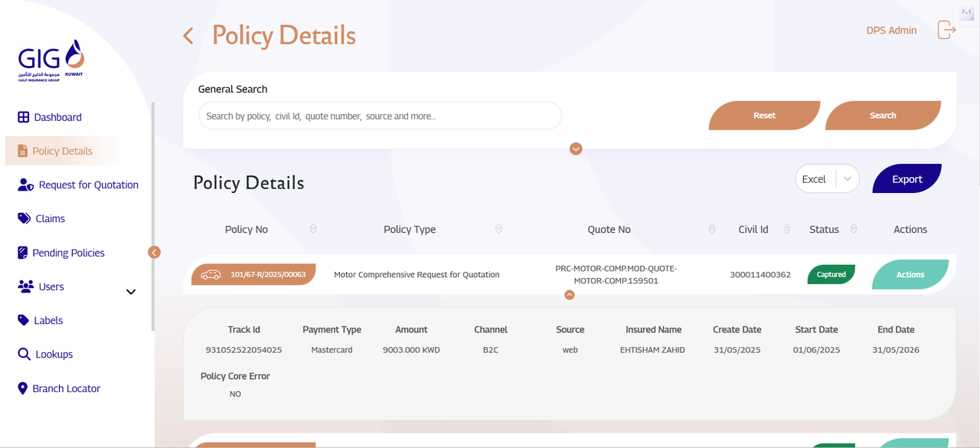The height and width of the screenshot is (448, 980).
Task: Click the small overlay icon in top-right corner
Action: tap(967, 12)
